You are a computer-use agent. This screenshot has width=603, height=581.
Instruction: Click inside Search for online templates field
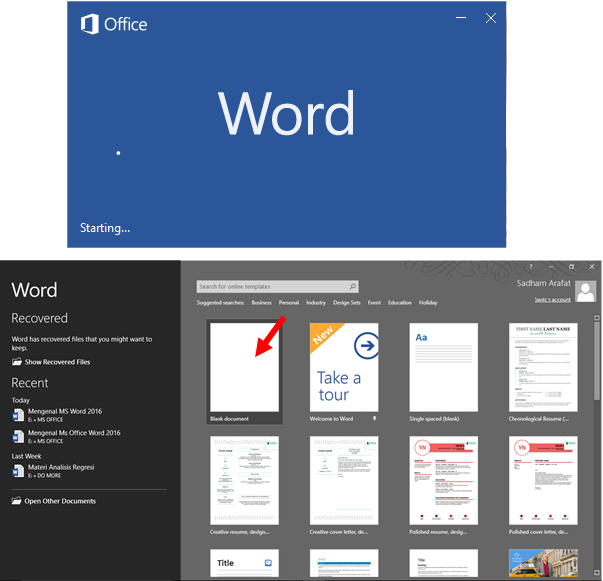(277, 286)
